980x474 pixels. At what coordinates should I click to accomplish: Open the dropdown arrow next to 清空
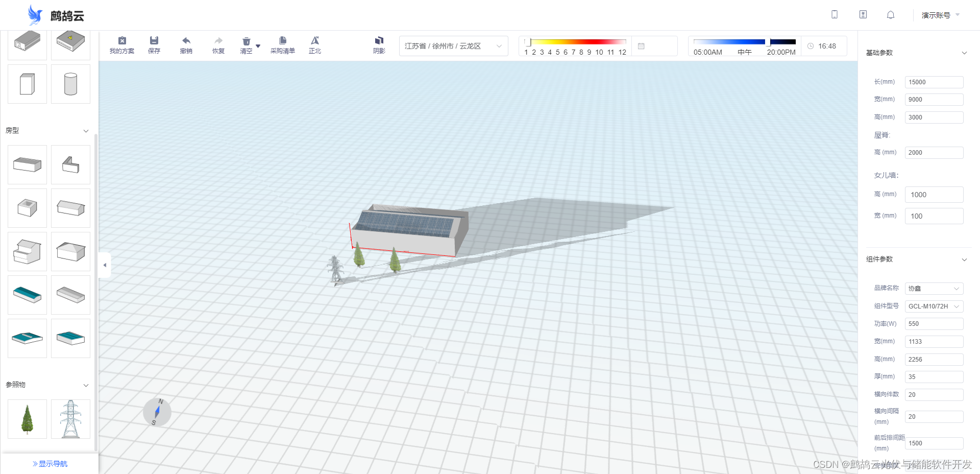tap(258, 46)
